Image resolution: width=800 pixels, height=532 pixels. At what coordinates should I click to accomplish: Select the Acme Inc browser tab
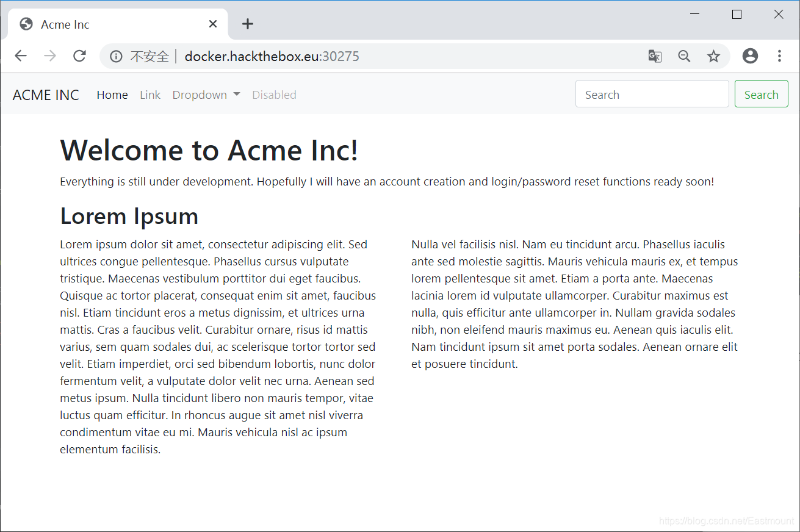(118, 24)
